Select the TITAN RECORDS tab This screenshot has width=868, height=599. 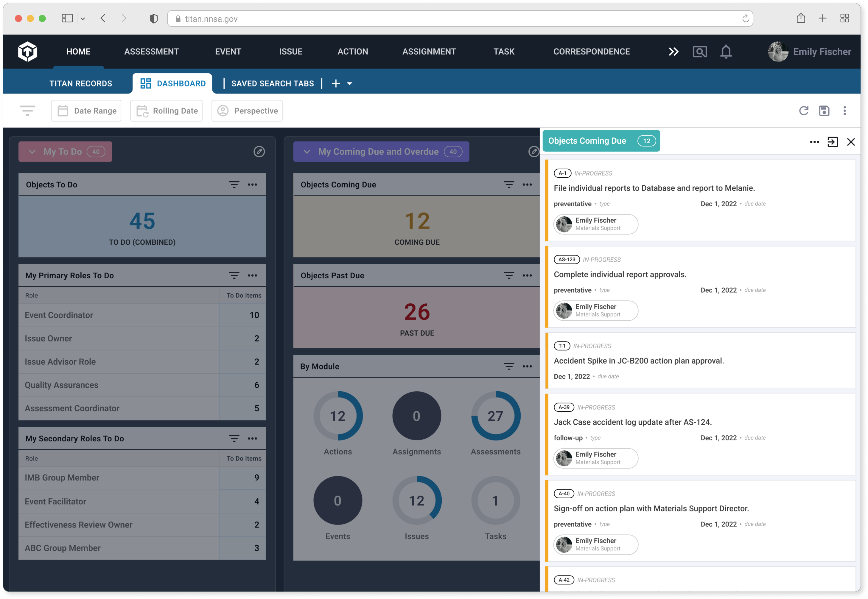pyautogui.click(x=80, y=83)
